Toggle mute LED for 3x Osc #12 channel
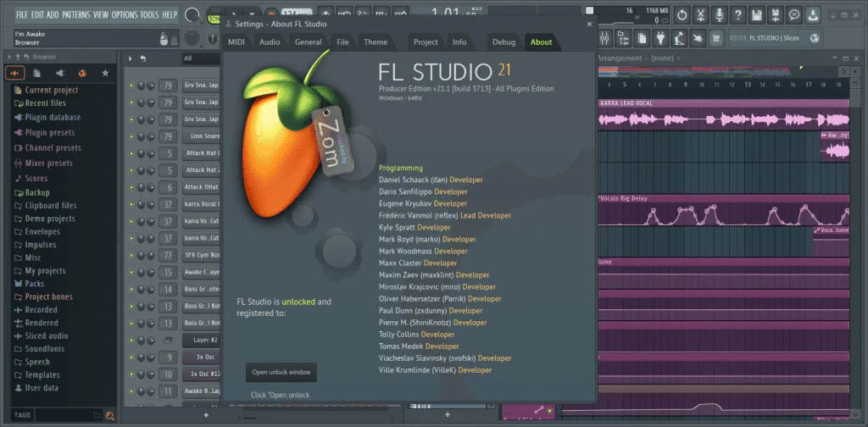The width and height of the screenshot is (868, 427). [x=131, y=374]
